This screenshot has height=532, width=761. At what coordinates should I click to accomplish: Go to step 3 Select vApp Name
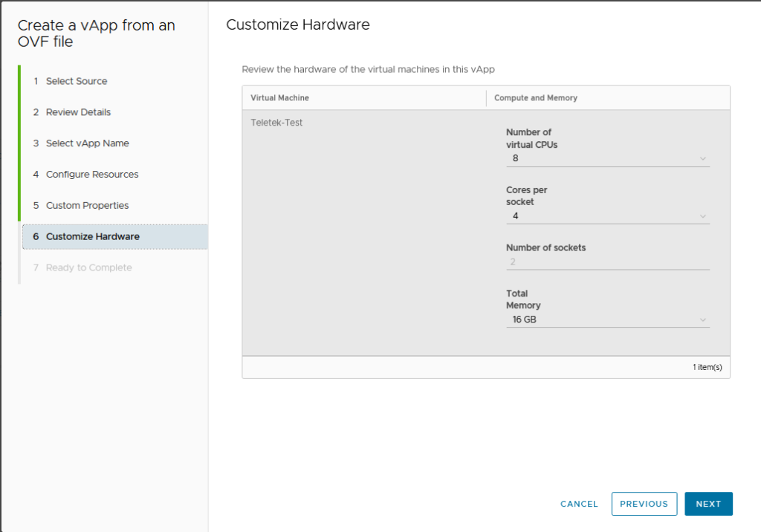coord(81,143)
